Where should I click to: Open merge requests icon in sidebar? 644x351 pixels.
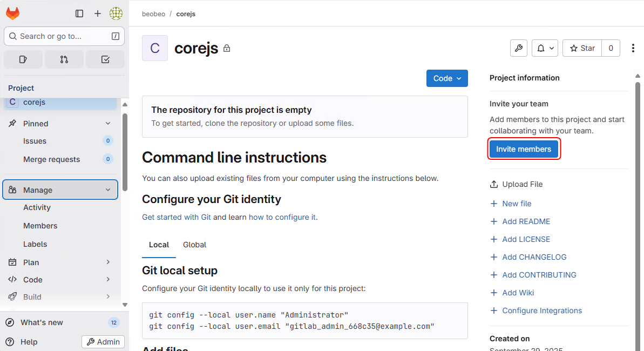[64, 59]
